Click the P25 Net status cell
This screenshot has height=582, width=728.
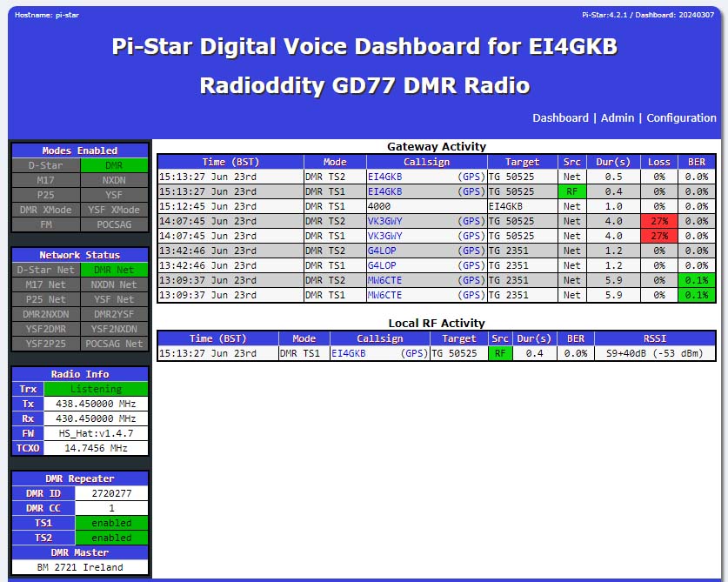coord(46,299)
